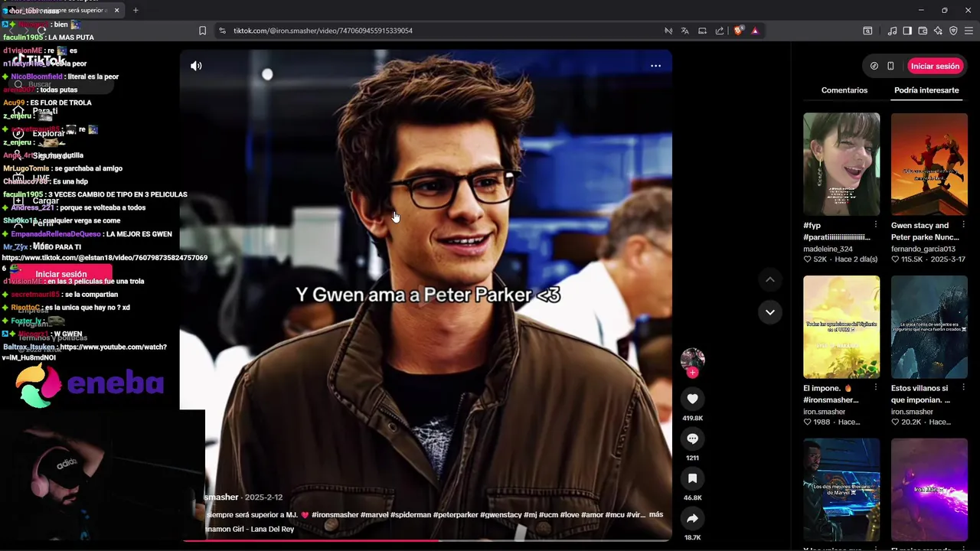Click the YouTube link from Baltrax_Itsuken in chat

[84, 352]
